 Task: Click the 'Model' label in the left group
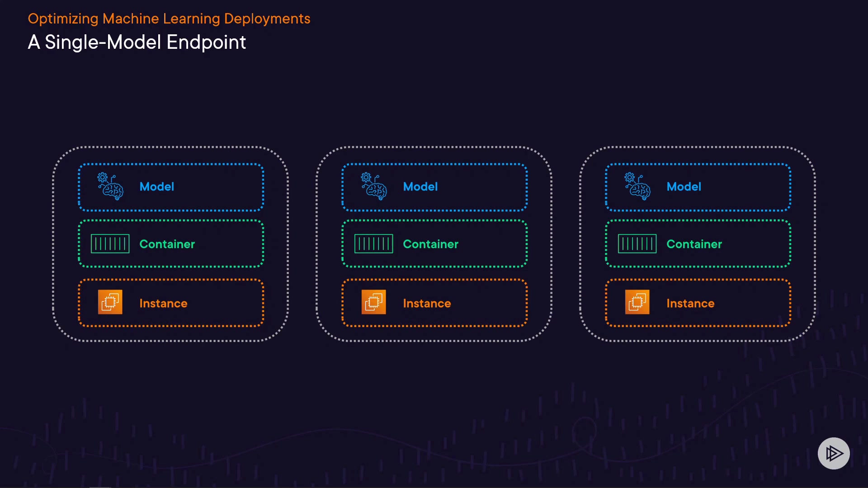(x=157, y=187)
